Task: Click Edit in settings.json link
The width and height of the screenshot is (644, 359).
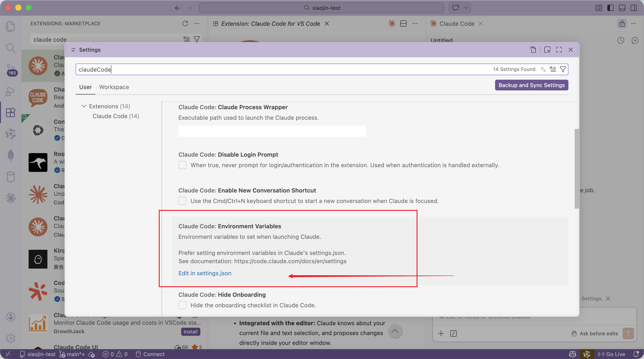Action: 205,273
